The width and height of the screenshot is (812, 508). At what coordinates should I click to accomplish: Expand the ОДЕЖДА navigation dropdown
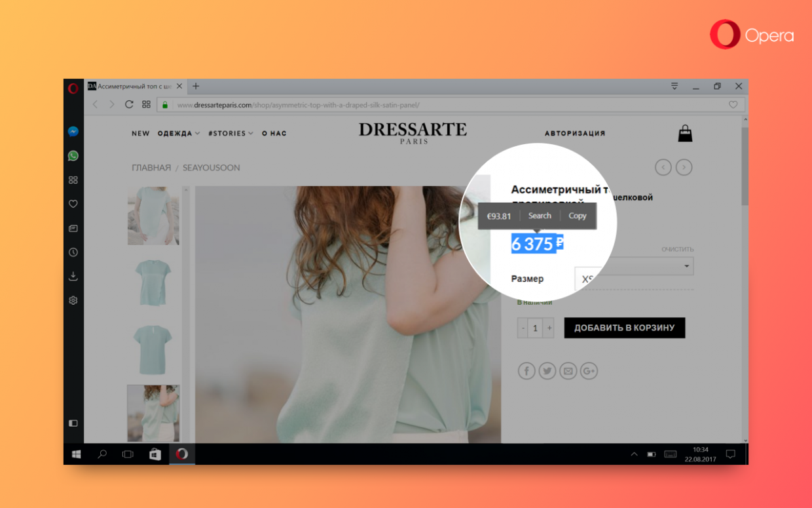(x=178, y=133)
